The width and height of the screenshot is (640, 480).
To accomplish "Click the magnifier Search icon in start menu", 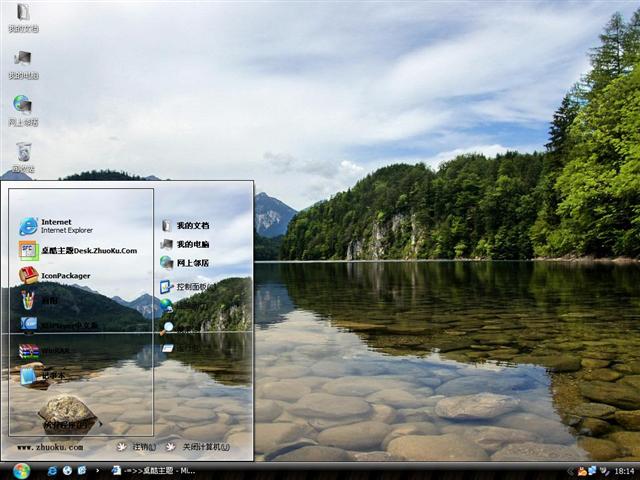I will tap(167, 327).
